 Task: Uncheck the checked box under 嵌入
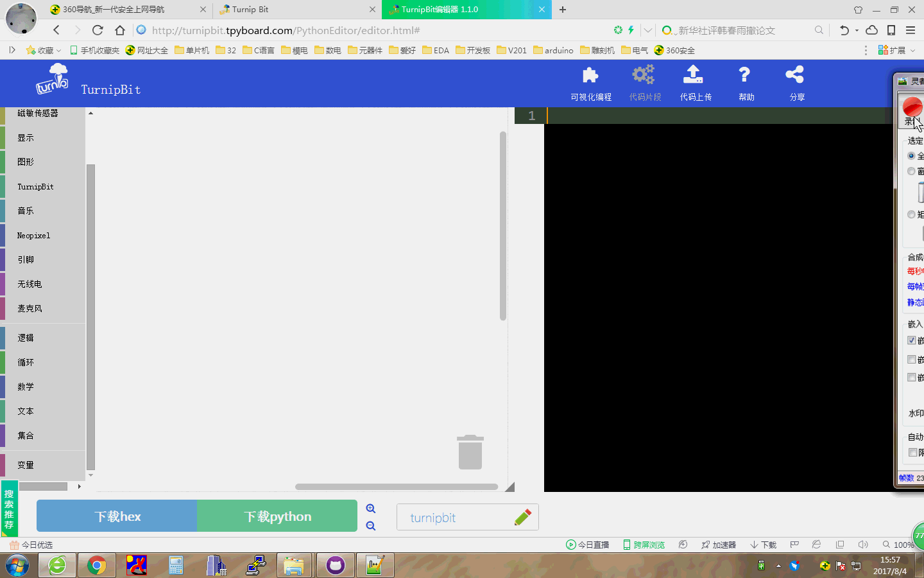coord(911,340)
